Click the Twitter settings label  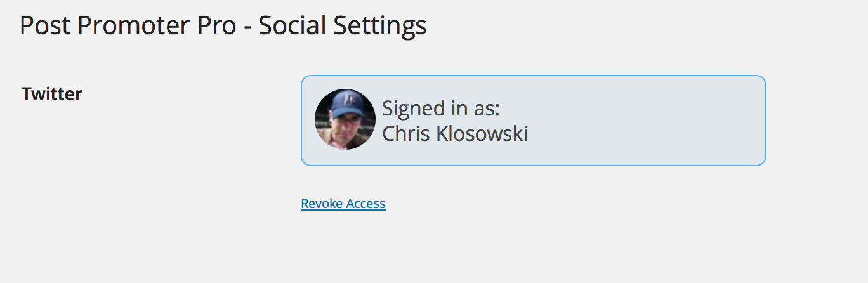52,94
